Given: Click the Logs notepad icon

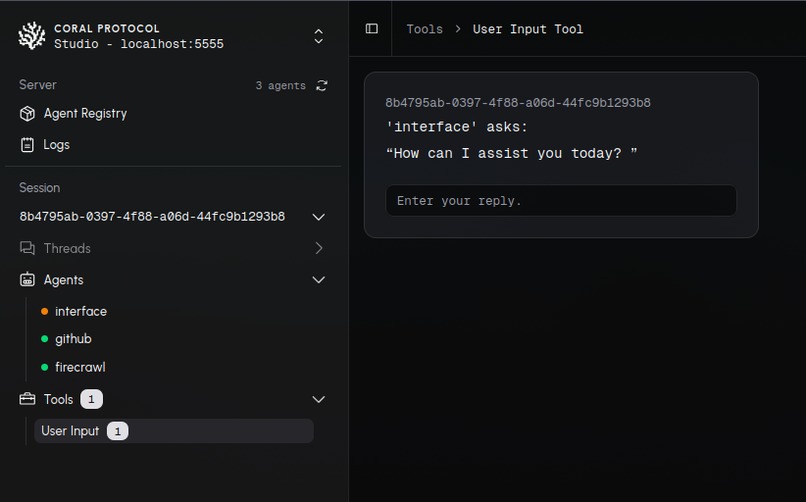Looking at the screenshot, I should tap(27, 145).
